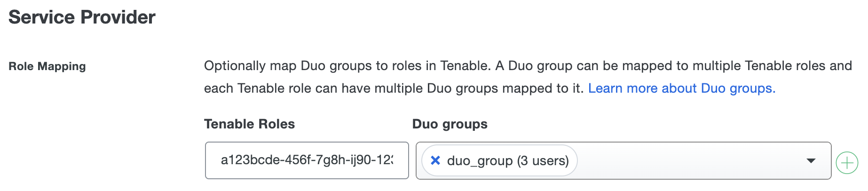Open the Learn more about Duo groups link
The height and width of the screenshot is (191, 868).
(x=681, y=88)
